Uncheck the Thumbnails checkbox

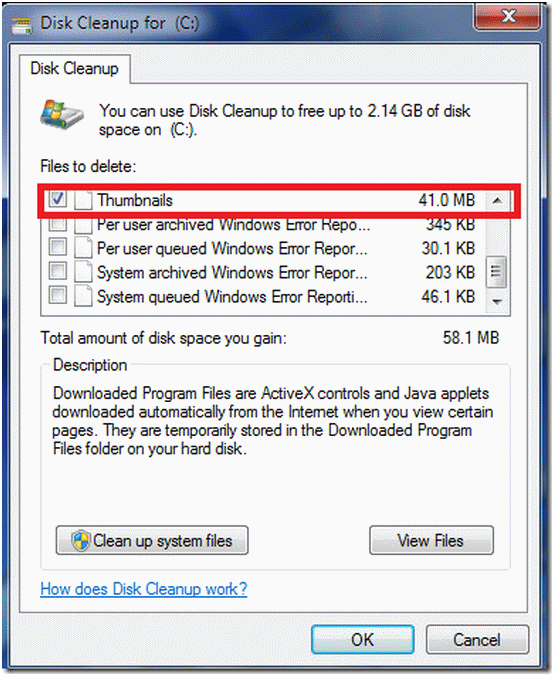click(57, 200)
